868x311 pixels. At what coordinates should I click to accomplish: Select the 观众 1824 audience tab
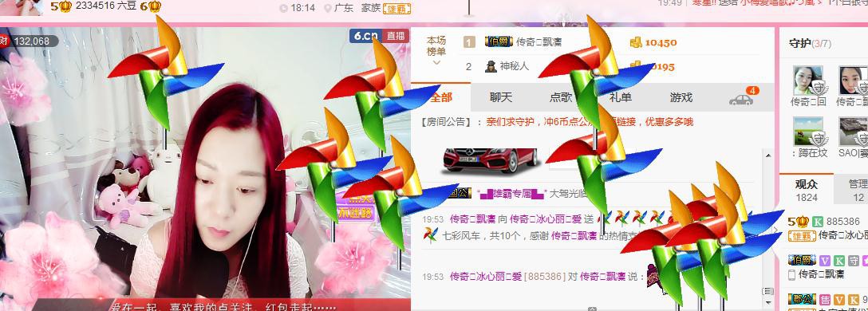click(x=807, y=190)
